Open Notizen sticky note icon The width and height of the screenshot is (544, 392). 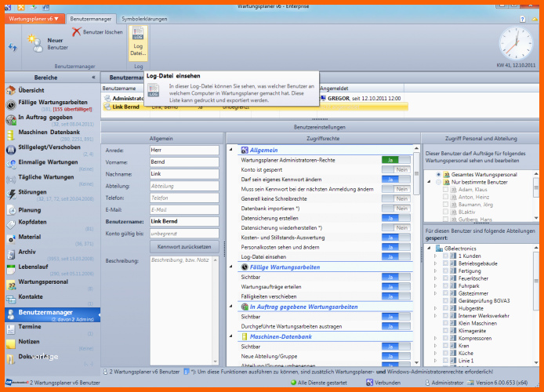point(11,343)
